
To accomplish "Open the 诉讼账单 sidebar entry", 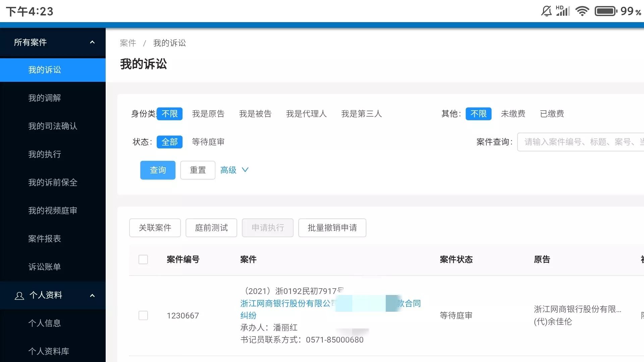I will (45, 267).
